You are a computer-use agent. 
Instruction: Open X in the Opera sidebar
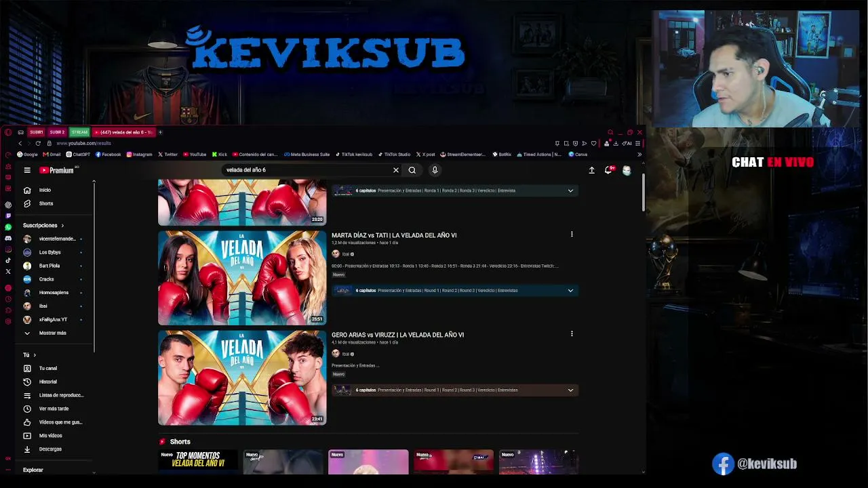[x=8, y=271]
